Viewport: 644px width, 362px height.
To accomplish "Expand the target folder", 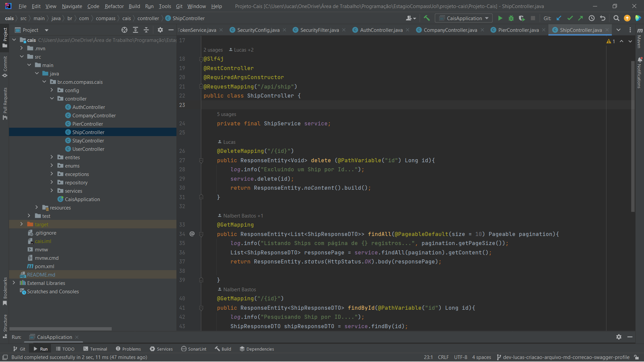I will coord(21,224).
